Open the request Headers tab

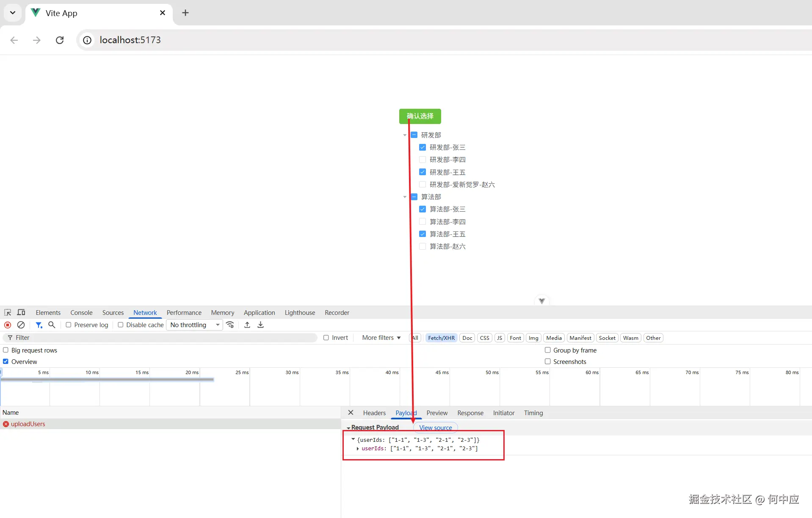374,413
